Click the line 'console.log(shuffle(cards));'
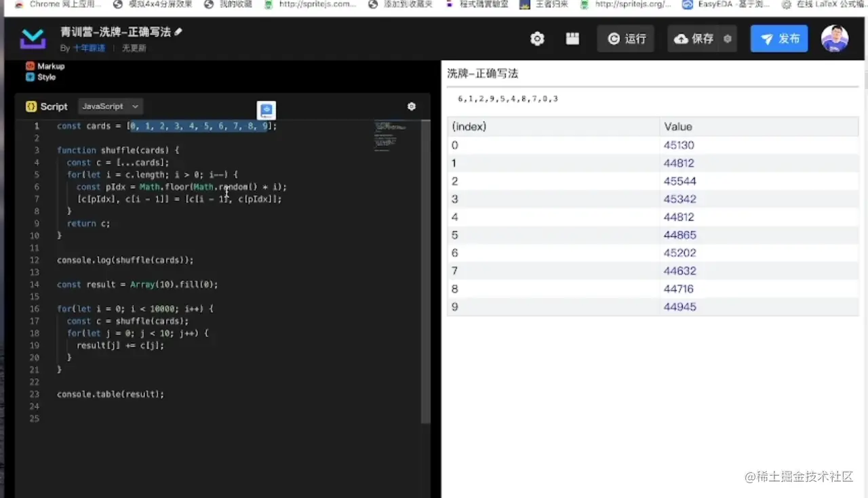 (125, 260)
